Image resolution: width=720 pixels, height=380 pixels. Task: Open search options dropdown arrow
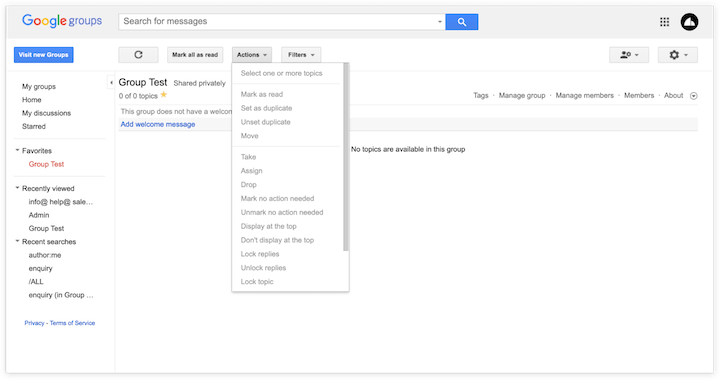[439, 22]
